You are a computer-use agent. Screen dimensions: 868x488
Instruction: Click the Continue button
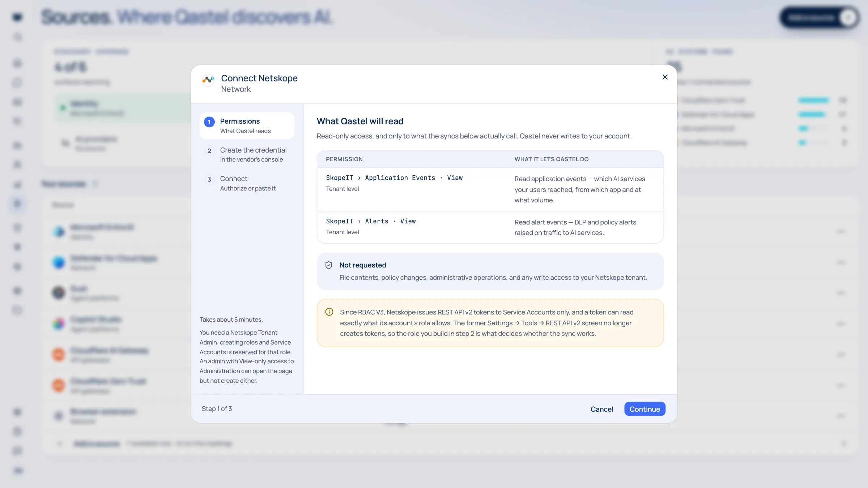[x=644, y=409]
